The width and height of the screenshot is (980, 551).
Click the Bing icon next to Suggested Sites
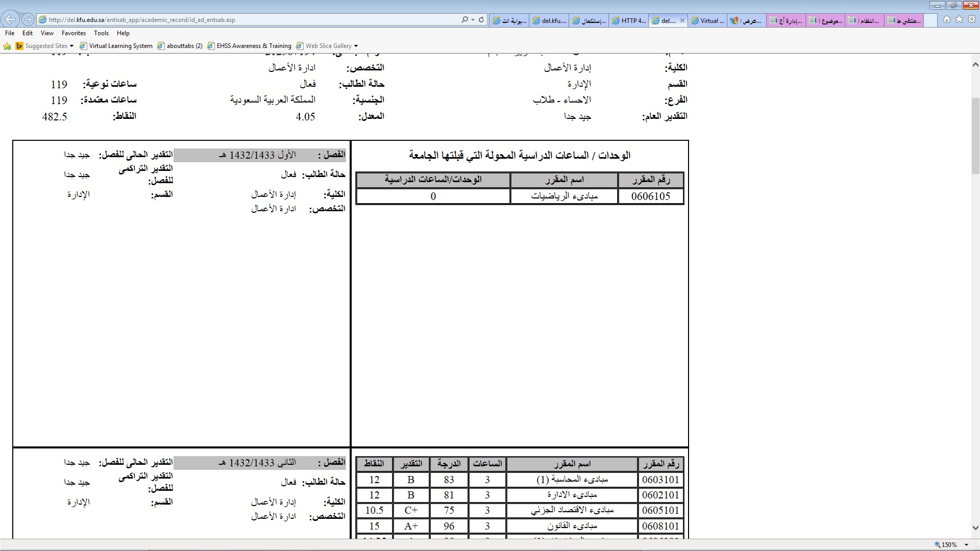tap(19, 46)
